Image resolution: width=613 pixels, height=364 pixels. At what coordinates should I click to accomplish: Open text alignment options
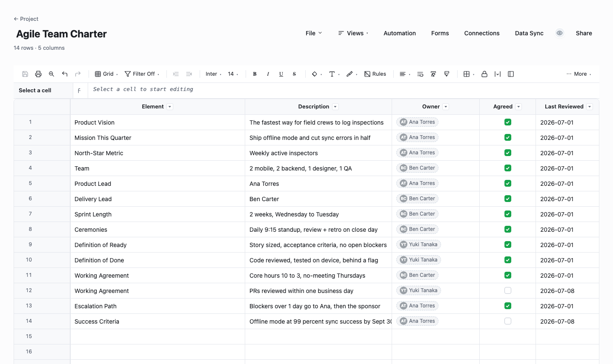[403, 74]
